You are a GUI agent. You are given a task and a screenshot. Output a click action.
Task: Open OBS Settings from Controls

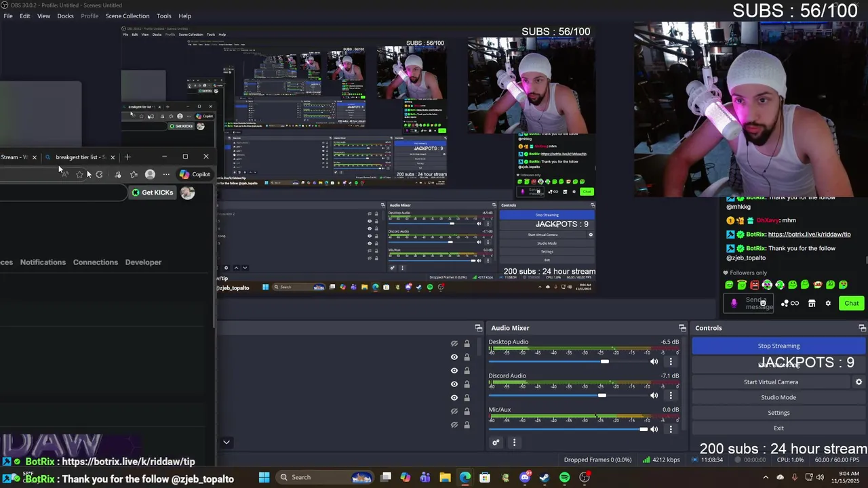coord(778,413)
